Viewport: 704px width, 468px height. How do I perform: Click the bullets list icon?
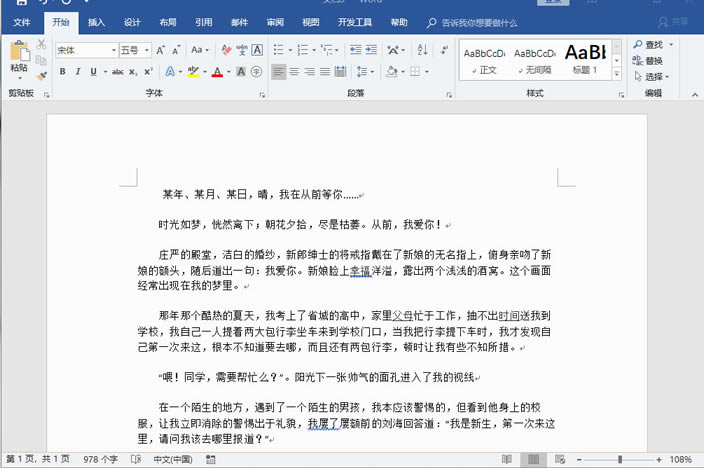tap(279, 50)
